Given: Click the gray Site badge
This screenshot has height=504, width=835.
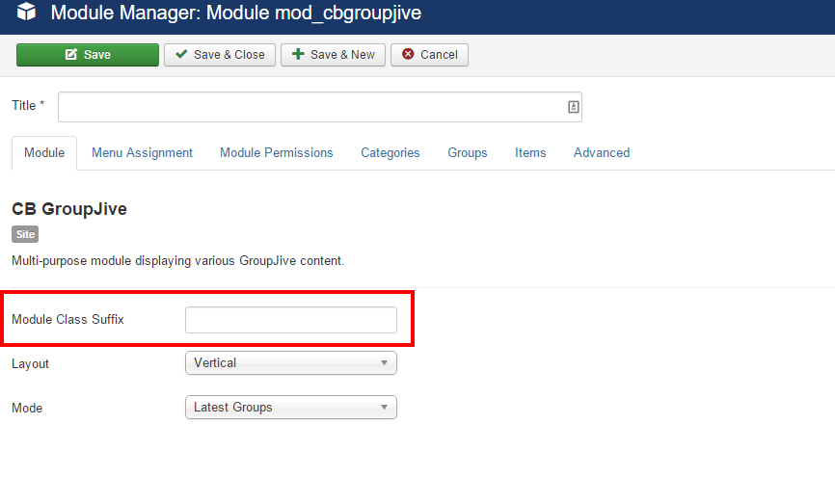Looking at the screenshot, I should (x=25, y=234).
